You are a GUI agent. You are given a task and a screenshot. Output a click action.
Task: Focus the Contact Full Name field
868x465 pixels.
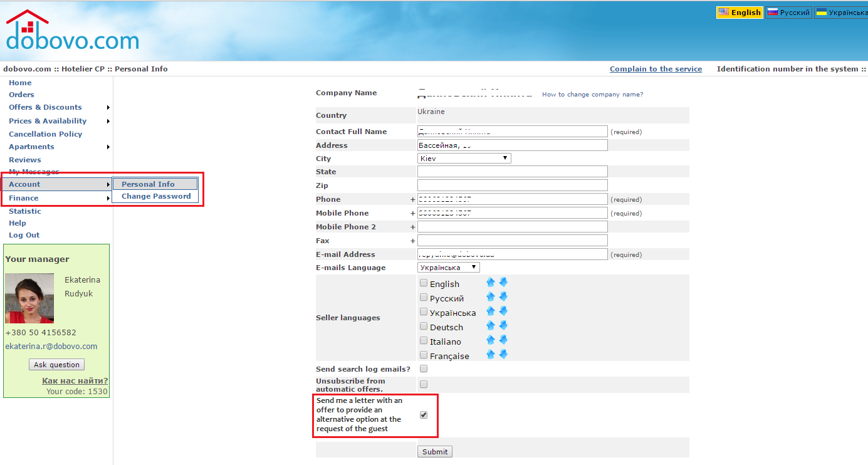point(513,132)
